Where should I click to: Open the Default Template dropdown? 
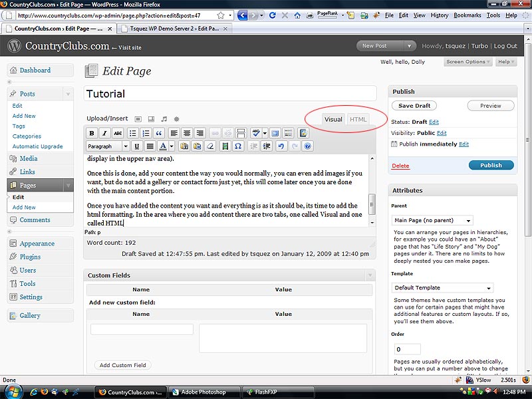pos(442,288)
